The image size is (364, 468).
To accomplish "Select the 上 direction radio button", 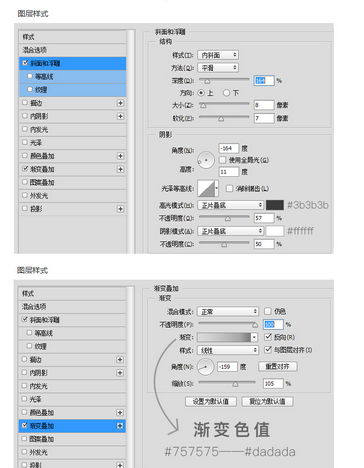I will click(201, 93).
